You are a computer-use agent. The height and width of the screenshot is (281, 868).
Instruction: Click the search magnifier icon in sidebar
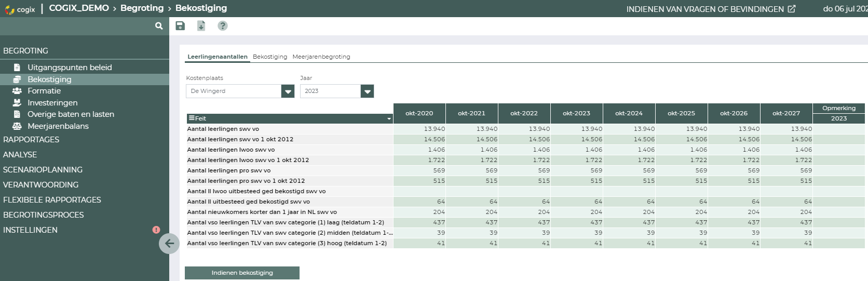pos(159,26)
